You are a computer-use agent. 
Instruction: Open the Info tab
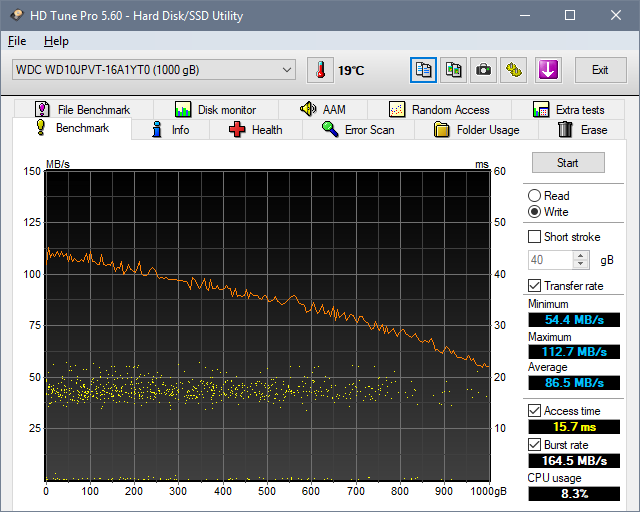171,130
